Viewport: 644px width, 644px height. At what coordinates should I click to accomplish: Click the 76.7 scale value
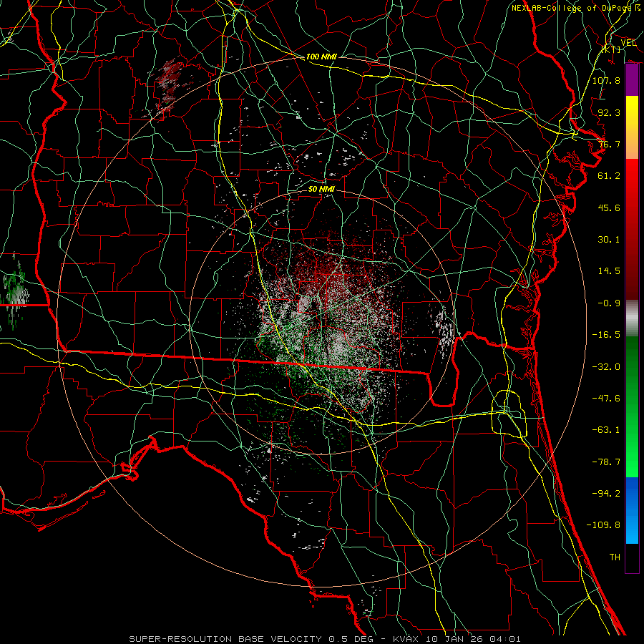coord(609,144)
